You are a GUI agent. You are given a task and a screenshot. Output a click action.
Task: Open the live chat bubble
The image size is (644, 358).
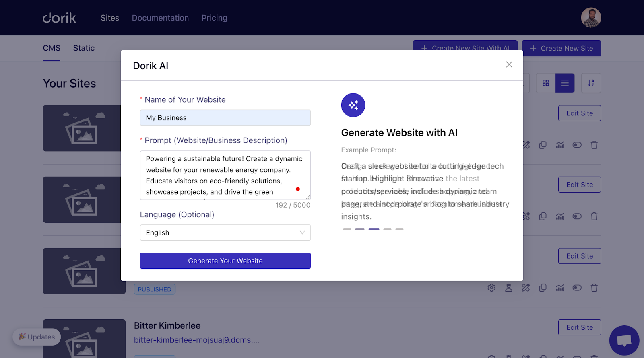(624, 340)
